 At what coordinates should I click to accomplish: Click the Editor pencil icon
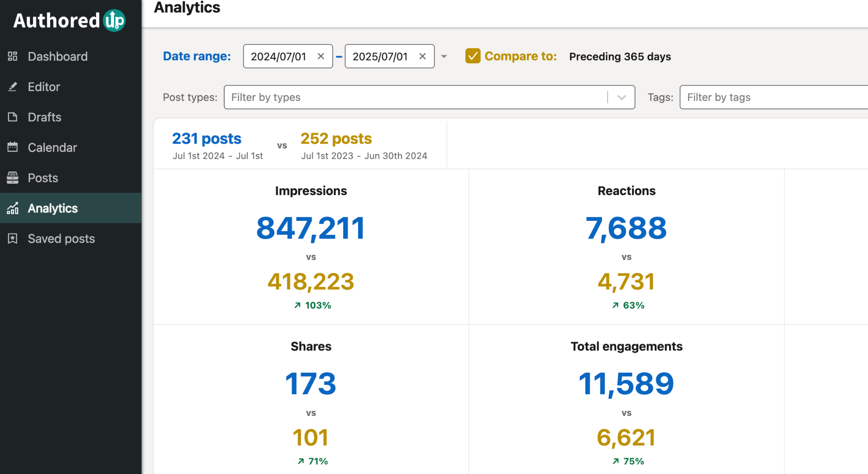tap(13, 87)
